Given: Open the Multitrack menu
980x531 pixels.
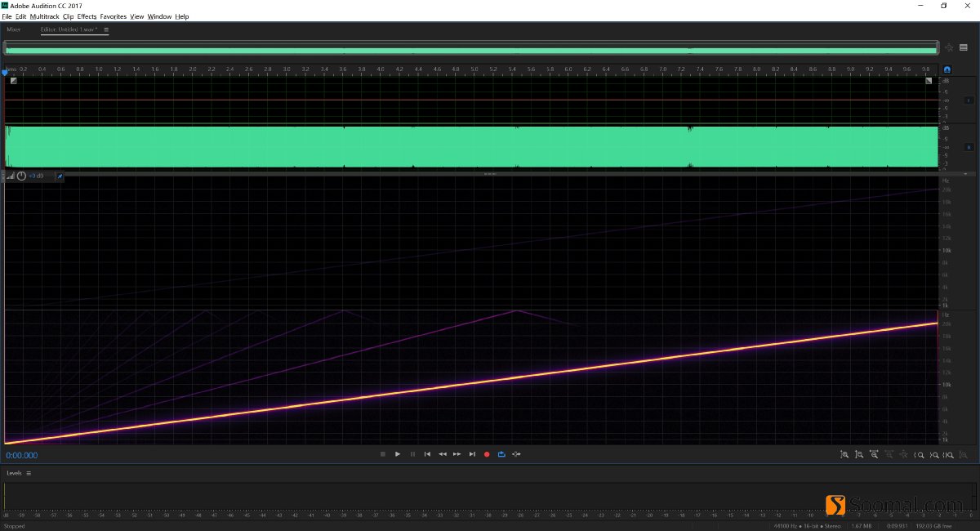Looking at the screenshot, I should (45, 16).
